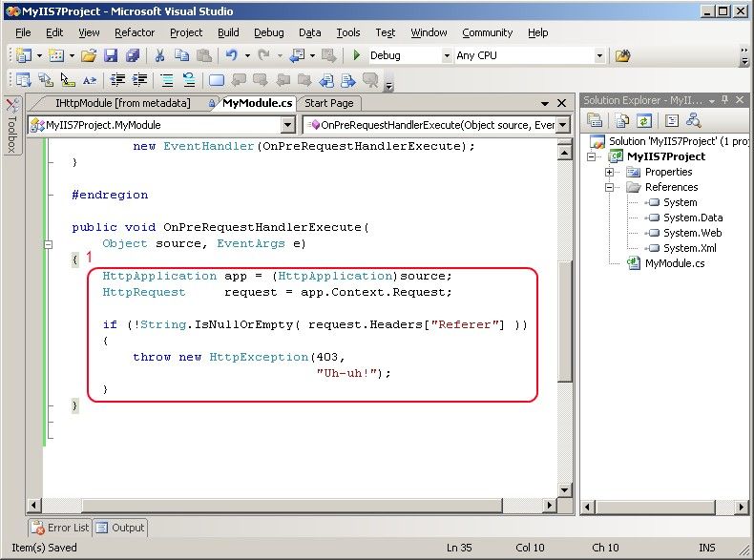Click the Decrease Line Indent icon
The height and width of the screenshot is (560, 754).
[x=117, y=80]
